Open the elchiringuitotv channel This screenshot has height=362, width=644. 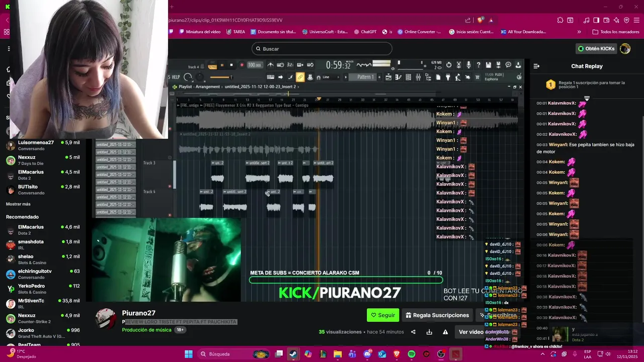coord(43,274)
